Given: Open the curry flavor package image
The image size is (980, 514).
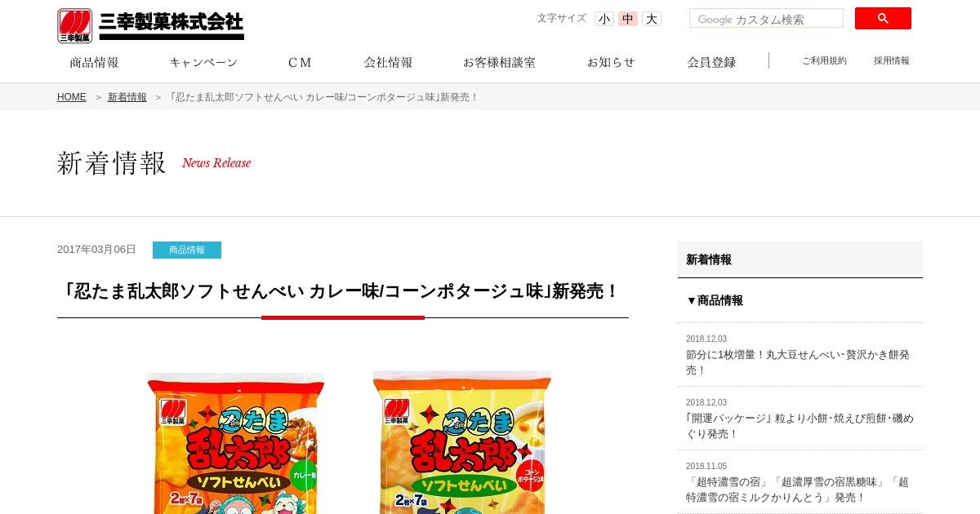Looking at the screenshot, I should click(x=236, y=443).
